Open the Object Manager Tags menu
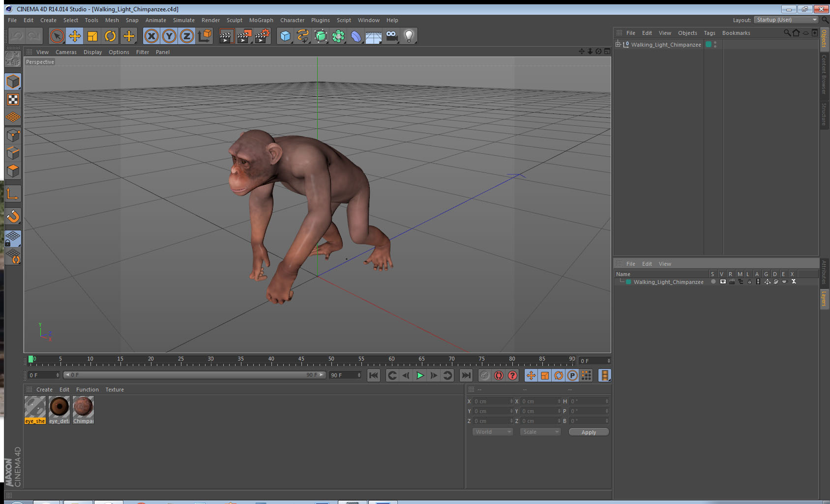Image resolution: width=830 pixels, height=504 pixels. (709, 33)
